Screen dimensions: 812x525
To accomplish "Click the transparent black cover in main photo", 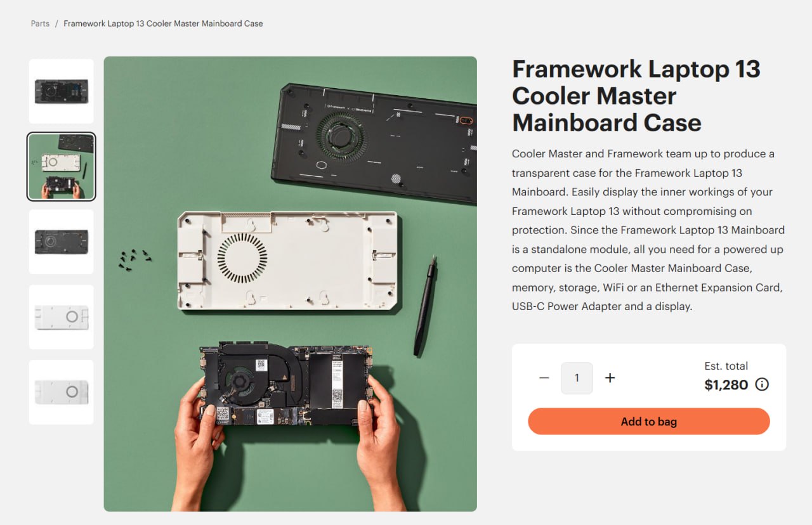I will pyautogui.click(x=376, y=143).
